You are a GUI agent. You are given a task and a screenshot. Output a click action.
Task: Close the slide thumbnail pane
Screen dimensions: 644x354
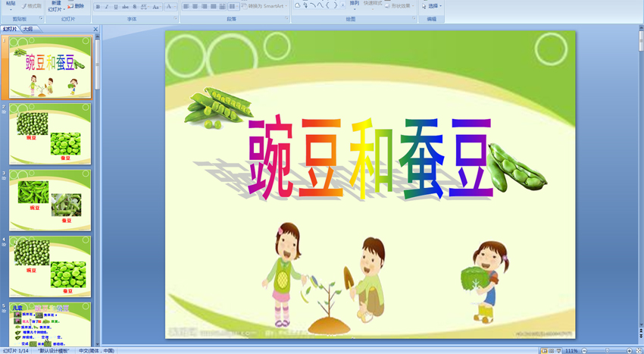tap(95, 30)
